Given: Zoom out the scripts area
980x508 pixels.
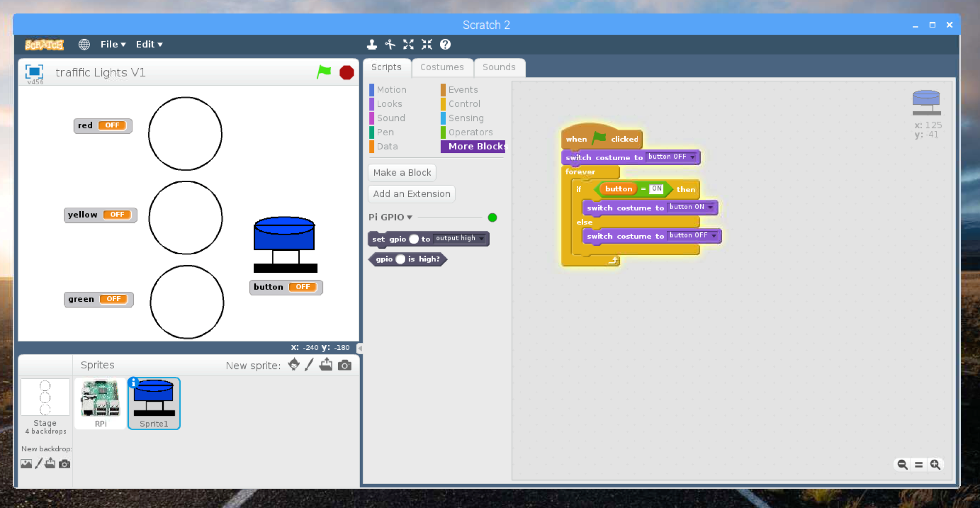Looking at the screenshot, I should pos(902,464).
